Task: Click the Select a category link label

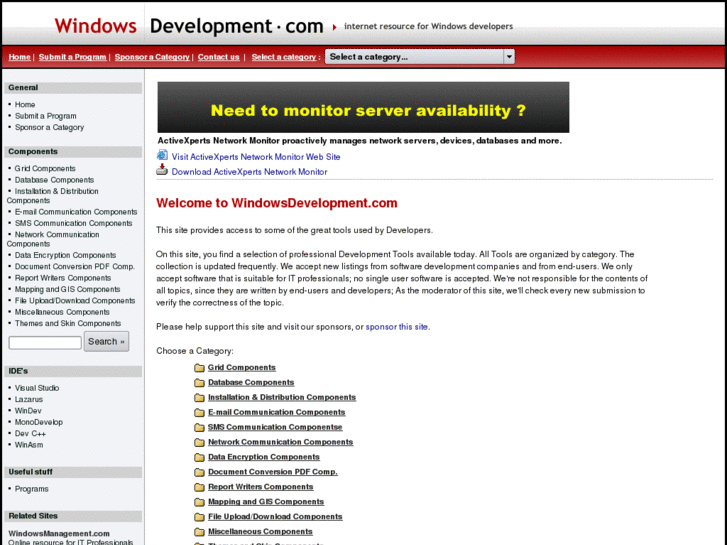Action: click(284, 57)
